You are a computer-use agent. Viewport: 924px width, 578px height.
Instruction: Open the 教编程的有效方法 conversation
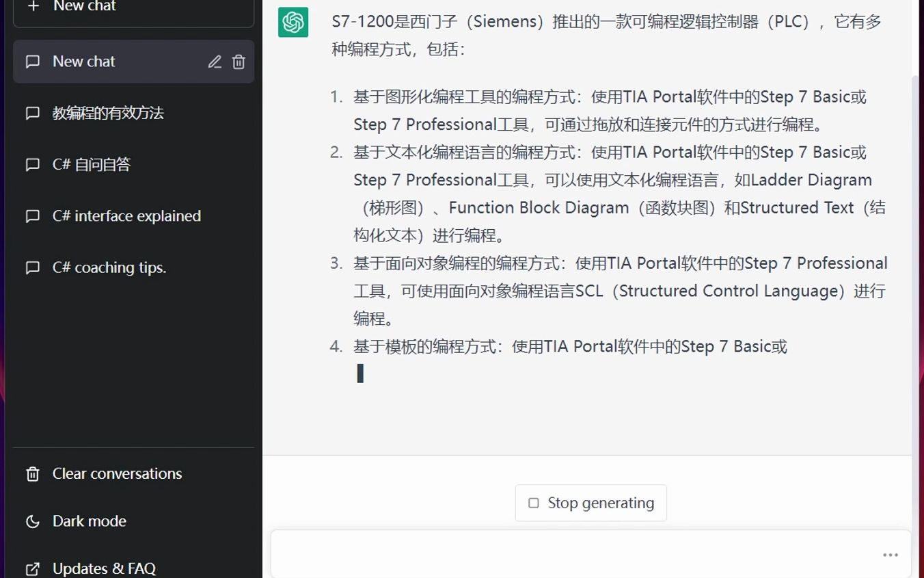tap(133, 114)
